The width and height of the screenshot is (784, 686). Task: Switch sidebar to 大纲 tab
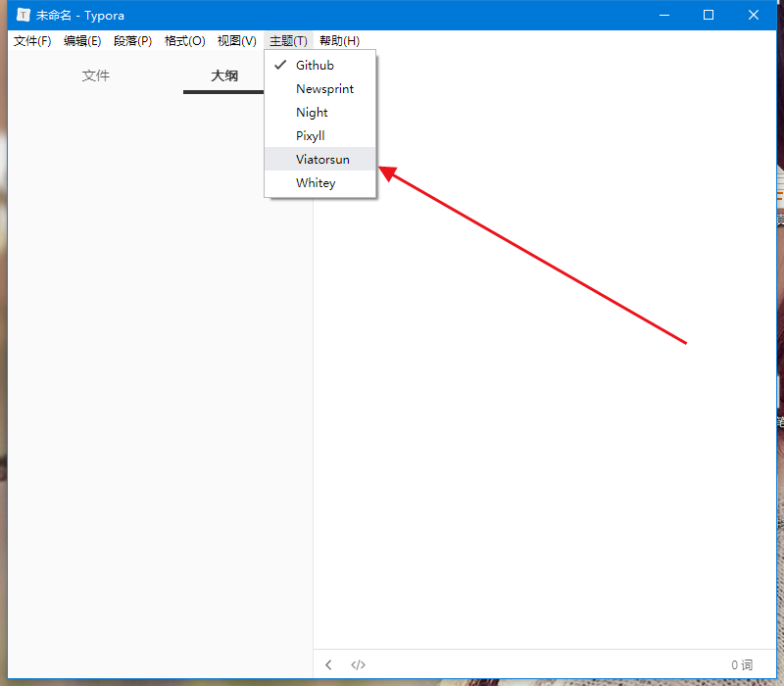(x=224, y=76)
